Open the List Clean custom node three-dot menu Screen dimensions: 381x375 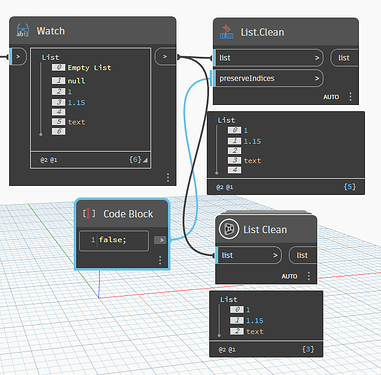309,276
